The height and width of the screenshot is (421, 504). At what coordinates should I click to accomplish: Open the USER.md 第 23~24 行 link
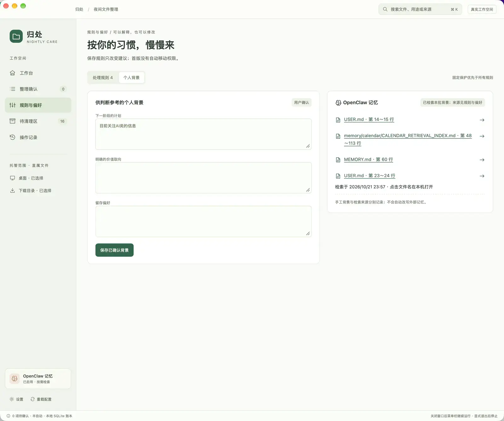tap(369, 176)
